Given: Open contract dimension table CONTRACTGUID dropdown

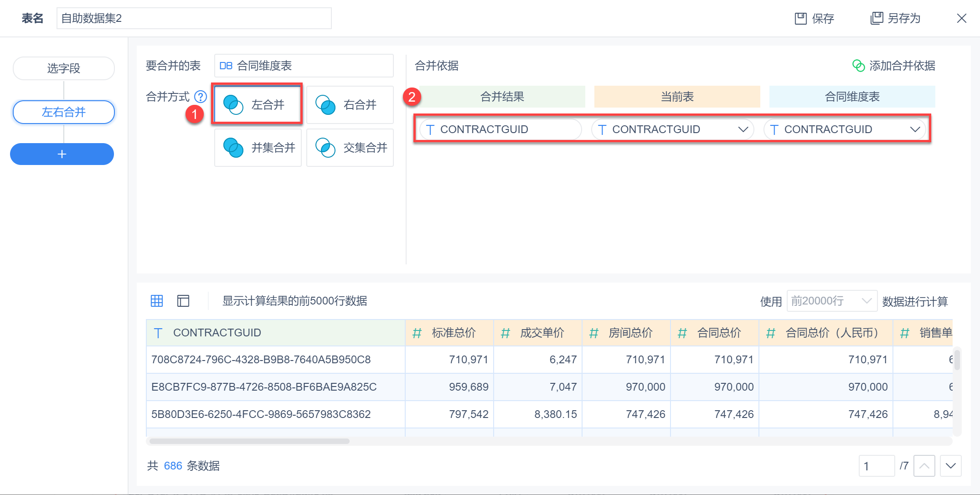Looking at the screenshot, I should click(914, 129).
